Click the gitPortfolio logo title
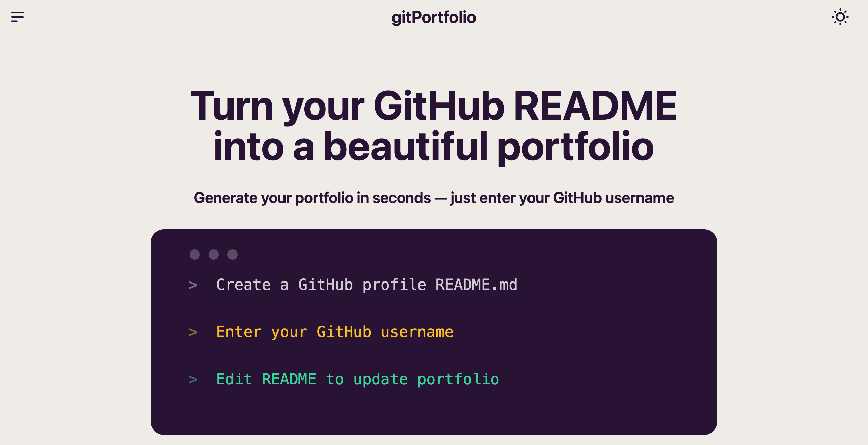The height and width of the screenshot is (445, 868). click(434, 17)
